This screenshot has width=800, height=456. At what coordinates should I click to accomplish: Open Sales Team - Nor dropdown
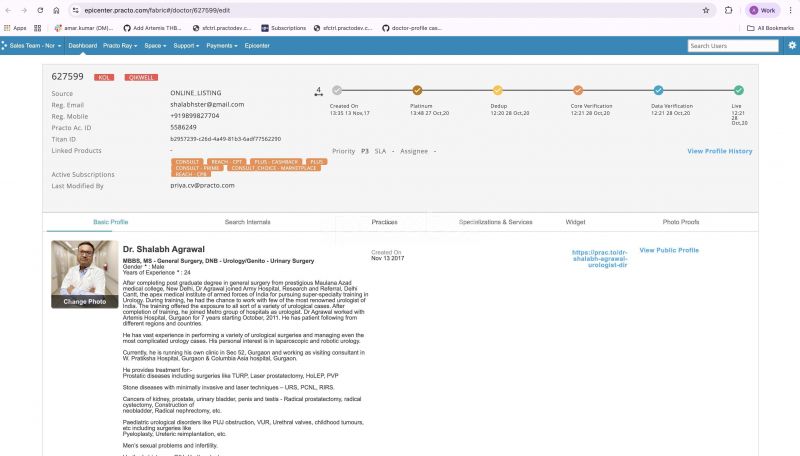[32, 45]
